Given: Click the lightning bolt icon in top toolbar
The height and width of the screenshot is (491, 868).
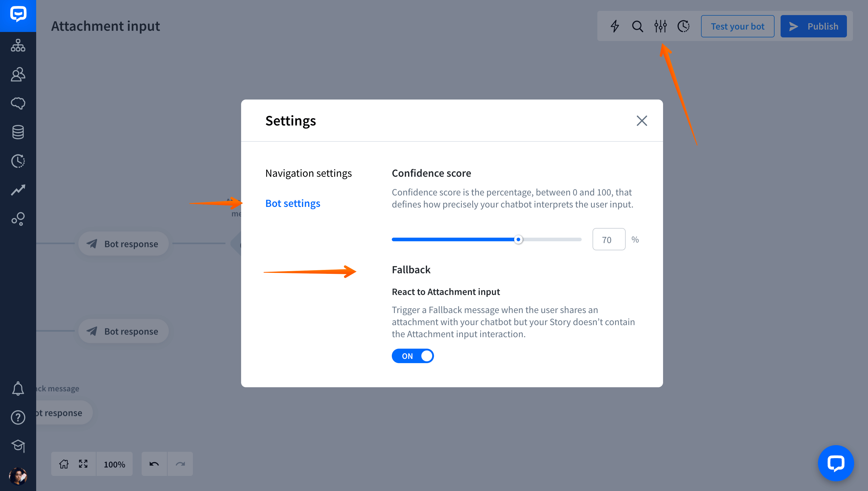Looking at the screenshot, I should tap(615, 26).
